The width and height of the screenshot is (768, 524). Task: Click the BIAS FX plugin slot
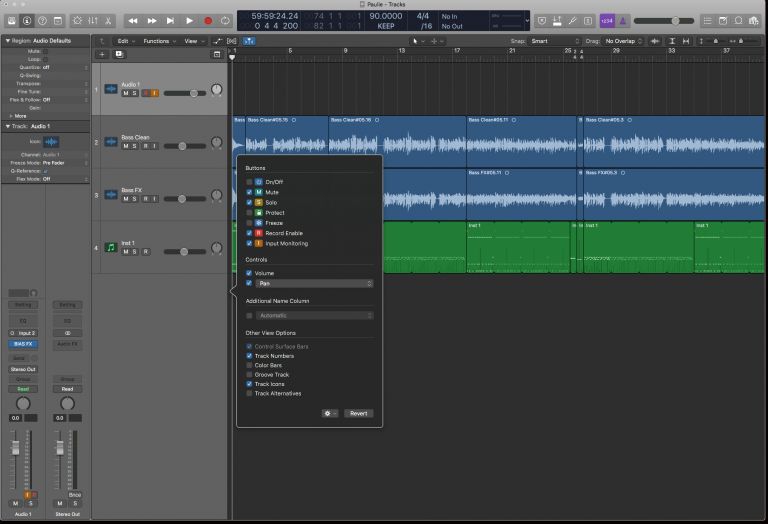pos(23,344)
